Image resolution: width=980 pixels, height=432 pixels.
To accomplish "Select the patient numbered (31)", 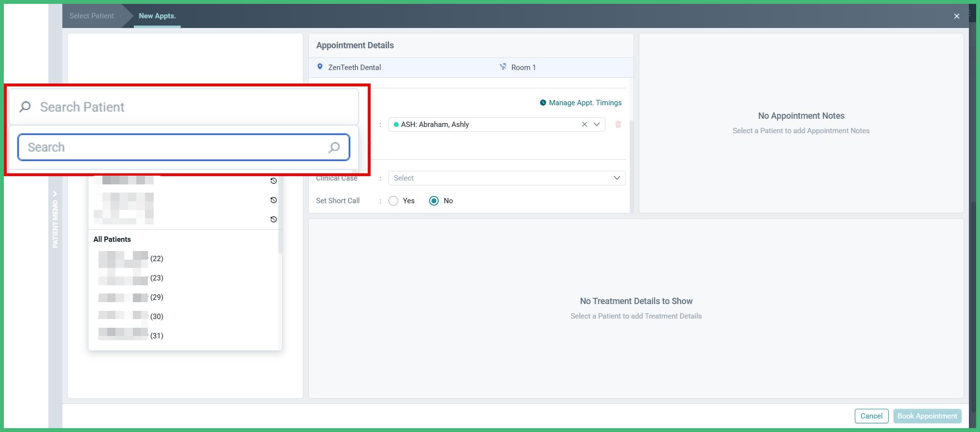I will click(x=131, y=336).
